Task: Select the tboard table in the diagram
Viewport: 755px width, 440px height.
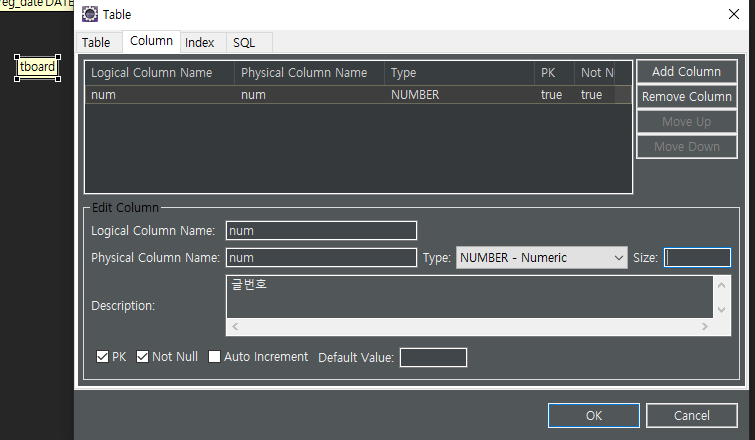Action: [37, 67]
